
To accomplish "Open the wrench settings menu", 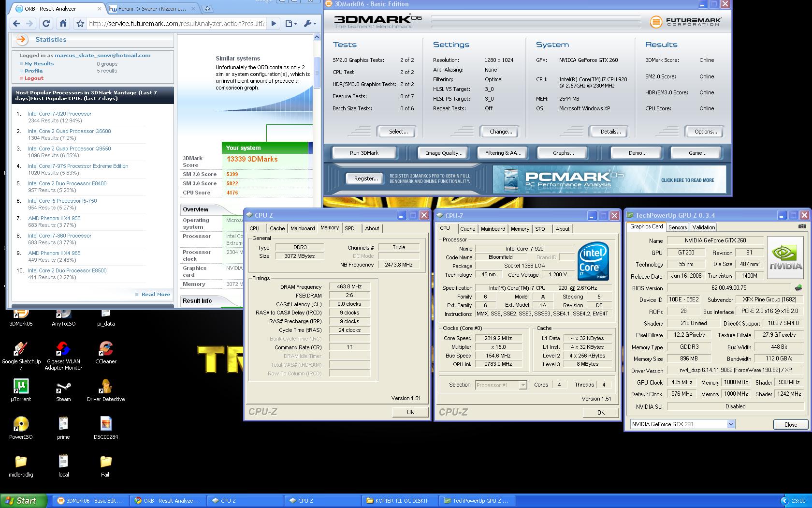I will [309, 23].
